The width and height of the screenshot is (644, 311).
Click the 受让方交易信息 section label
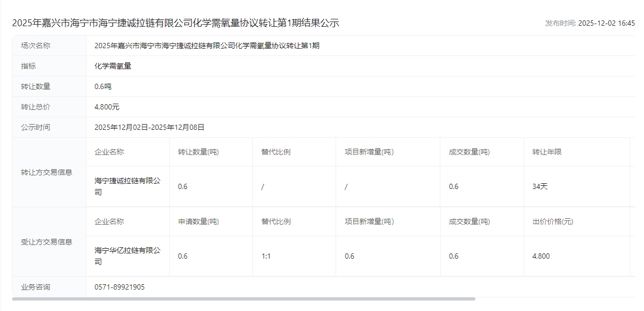click(47, 242)
